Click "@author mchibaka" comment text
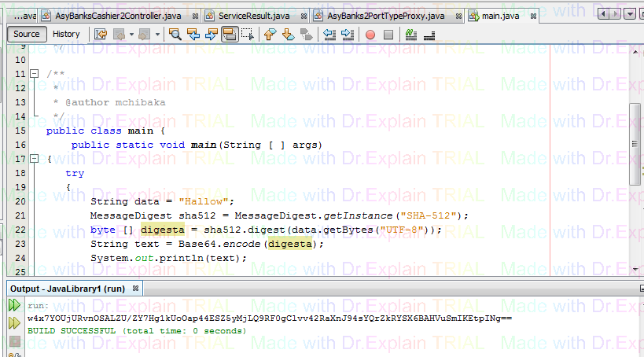The height and width of the screenshot is (357, 644). [x=116, y=102]
